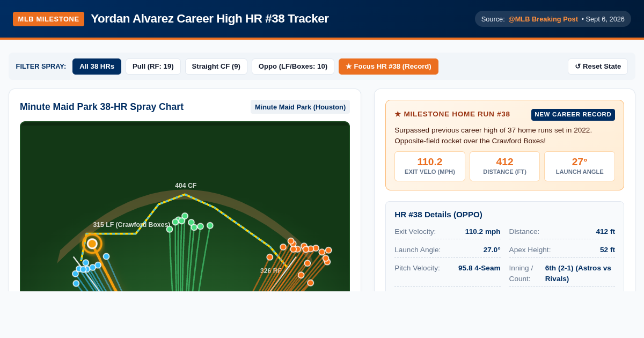Click the Reset State button
644x338 pixels.
pyautogui.click(x=598, y=67)
